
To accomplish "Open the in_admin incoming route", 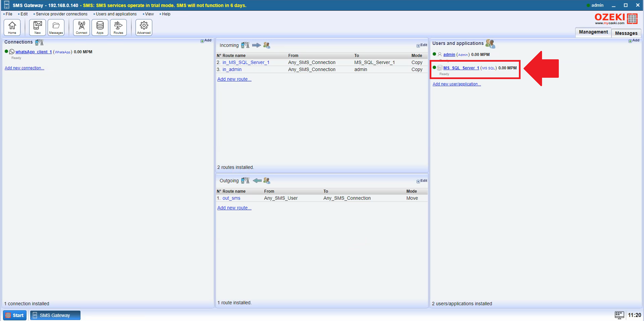I will [232, 69].
